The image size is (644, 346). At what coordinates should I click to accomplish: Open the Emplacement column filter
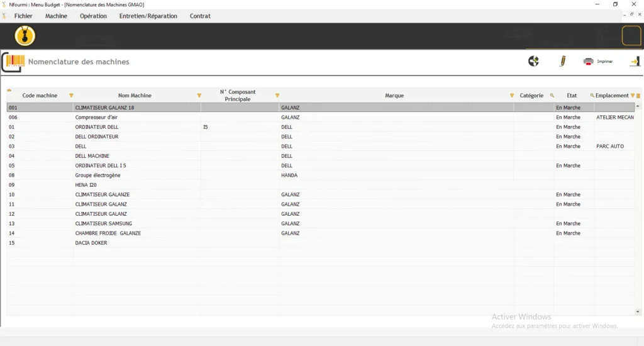tap(633, 96)
